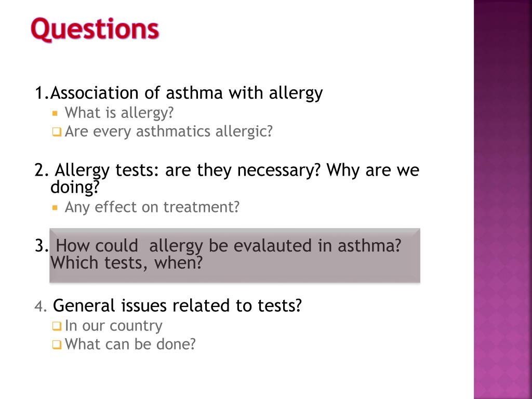Select the In our country text
Viewport: 532px width, 399px height.
pos(114,326)
